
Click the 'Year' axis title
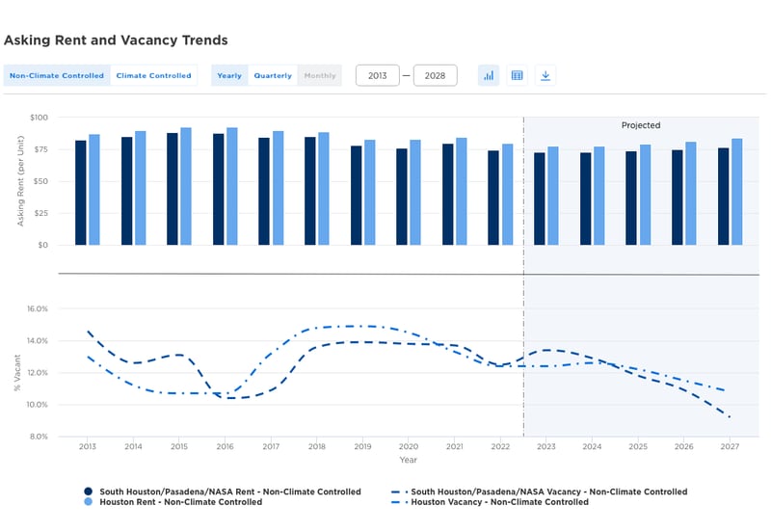coord(408,460)
